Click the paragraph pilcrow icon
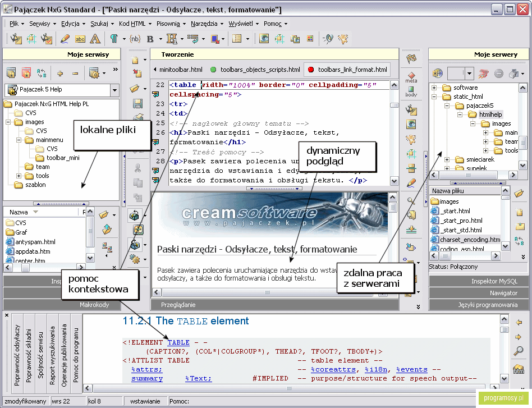 [114, 39]
